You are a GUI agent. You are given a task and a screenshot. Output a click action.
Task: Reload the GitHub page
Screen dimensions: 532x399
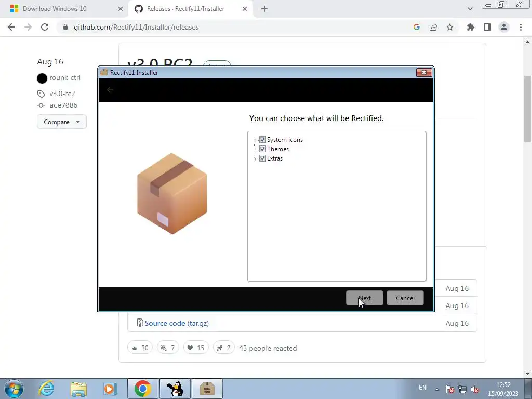pyautogui.click(x=45, y=27)
